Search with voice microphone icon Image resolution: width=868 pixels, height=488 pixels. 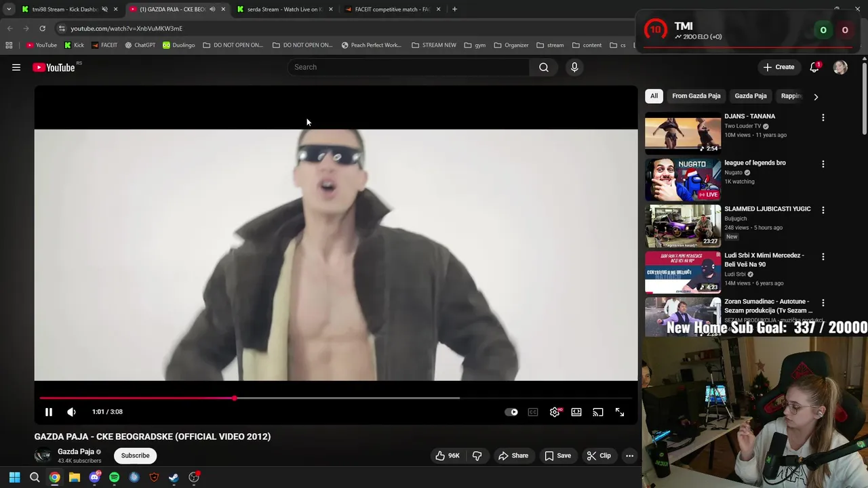574,67
